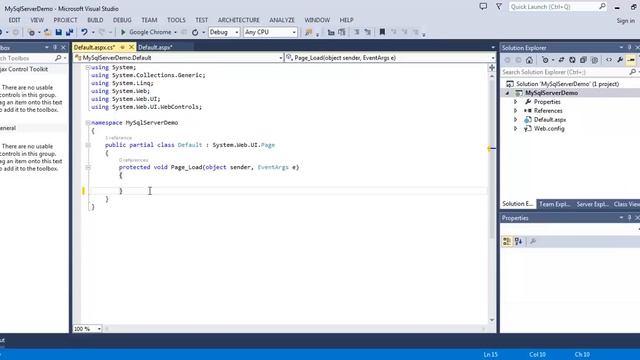The width and height of the screenshot is (640, 360).
Task: Switch to Class View tab
Action: pos(627,204)
